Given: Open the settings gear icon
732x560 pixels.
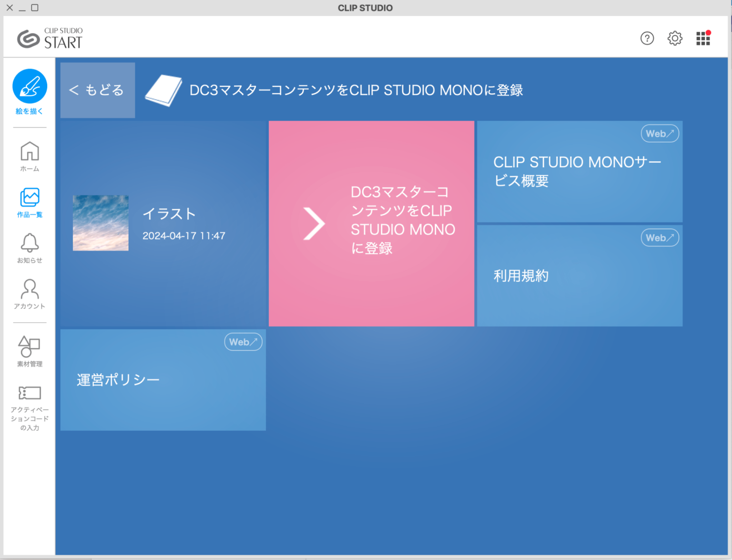Looking at the screenshot, I should (x=674, y=39).
